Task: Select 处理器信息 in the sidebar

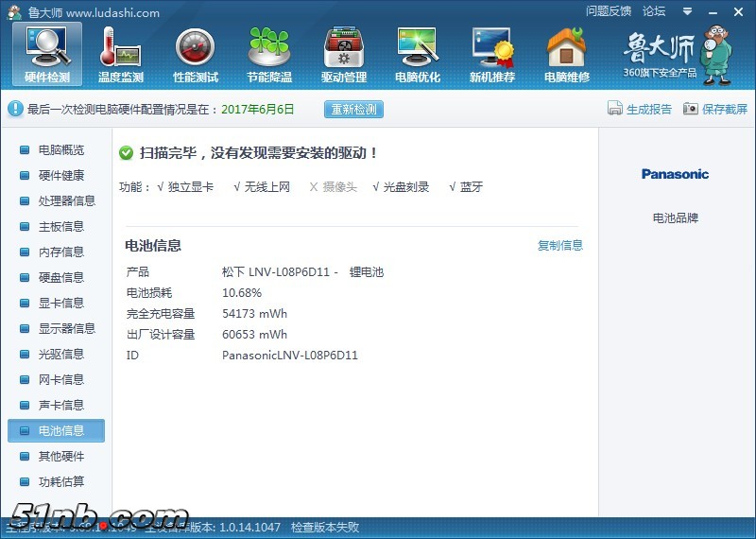Action: pyautogui.click(x=66, y=201)
